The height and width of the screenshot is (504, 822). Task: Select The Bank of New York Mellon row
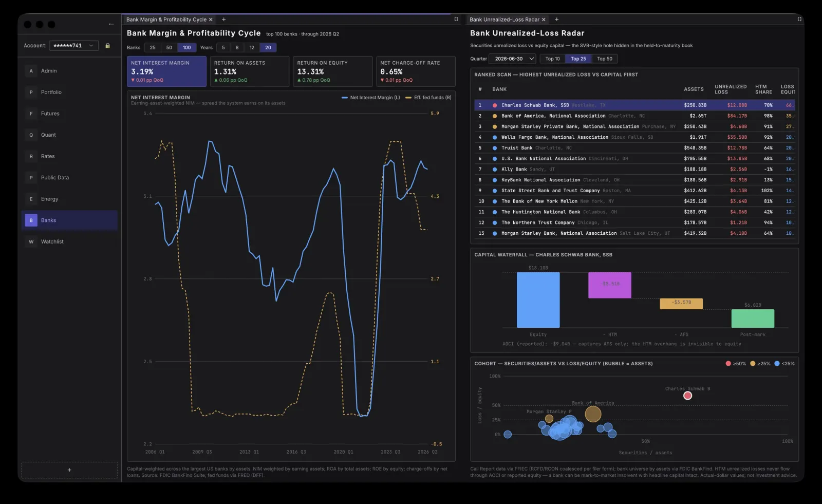(x=634, y=201)
